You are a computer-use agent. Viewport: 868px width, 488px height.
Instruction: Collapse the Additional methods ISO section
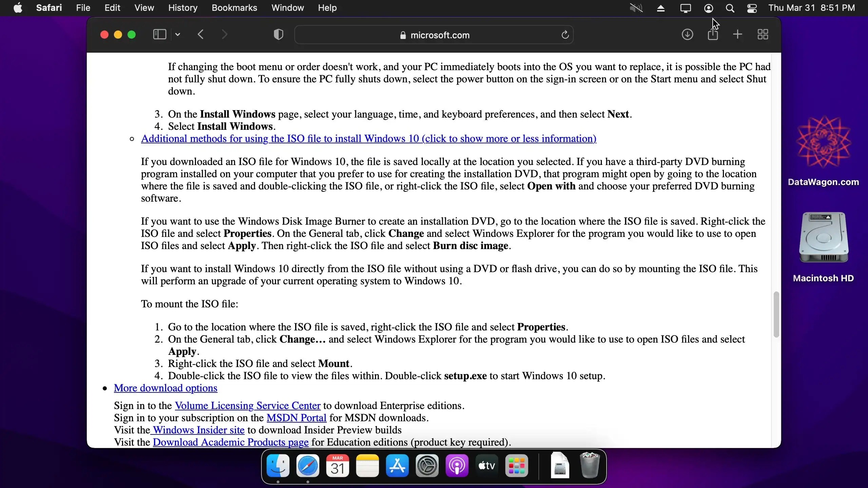(369, 139)
